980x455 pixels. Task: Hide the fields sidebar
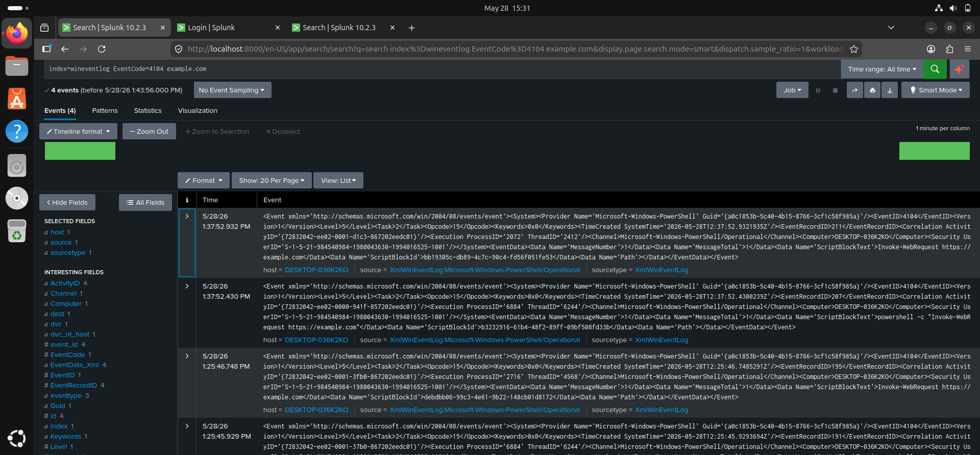[67, 202]
